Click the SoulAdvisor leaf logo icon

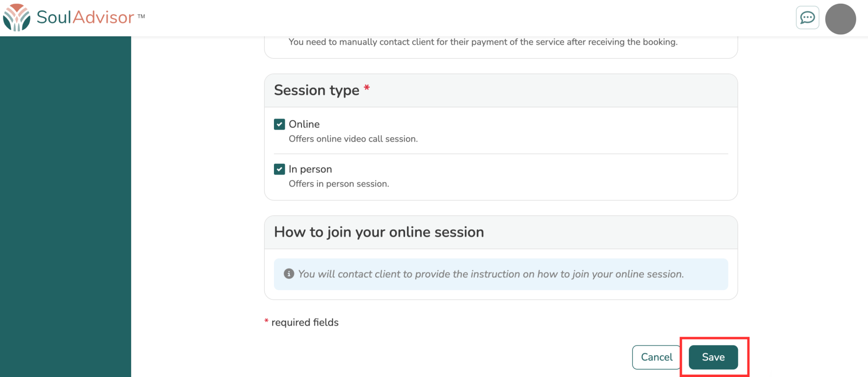click(x=17, y=18)
